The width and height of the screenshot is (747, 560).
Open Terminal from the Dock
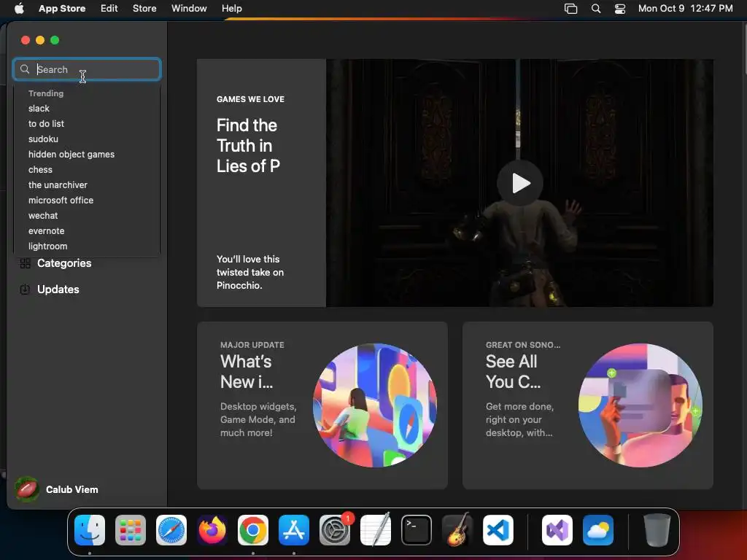(417, 530)
